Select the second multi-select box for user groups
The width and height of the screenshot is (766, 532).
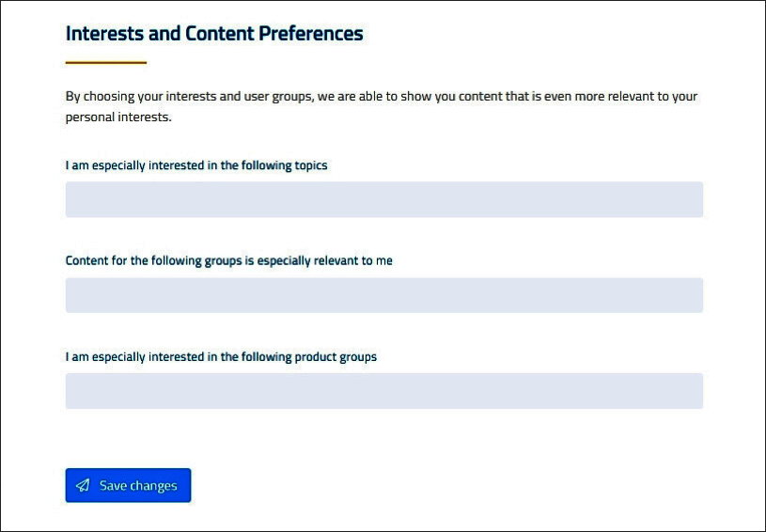(x=383, y=295)
